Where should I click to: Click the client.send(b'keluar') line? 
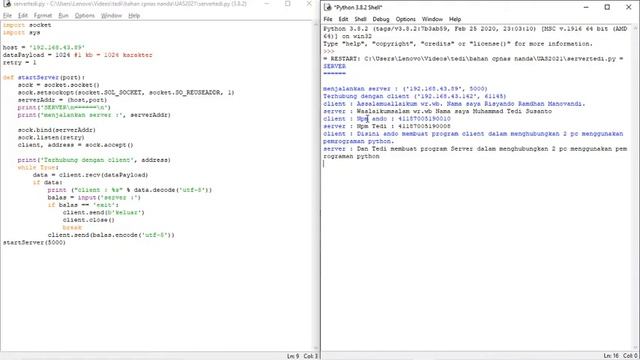[x=104, y=213]
